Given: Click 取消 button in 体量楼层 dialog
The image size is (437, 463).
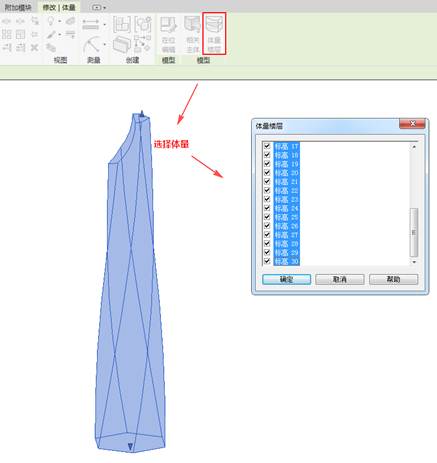Looking at the screenshot, I should pos(340,279).
